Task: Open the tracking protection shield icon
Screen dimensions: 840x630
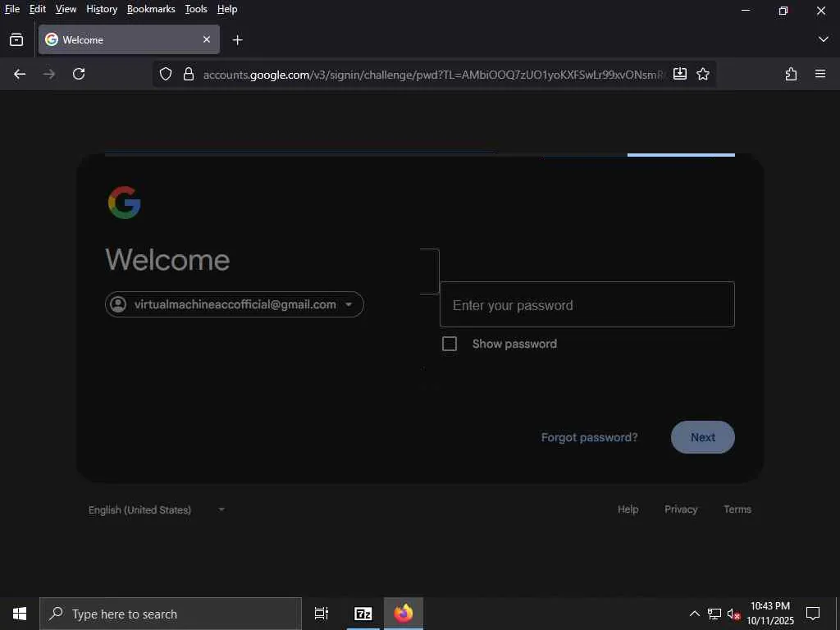Action: tap(166, 74)
